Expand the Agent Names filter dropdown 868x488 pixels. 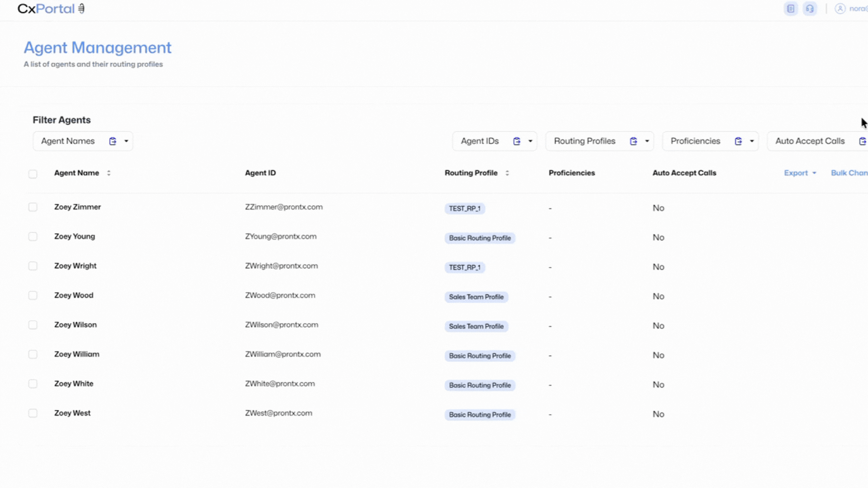click(x=126, y=141)
